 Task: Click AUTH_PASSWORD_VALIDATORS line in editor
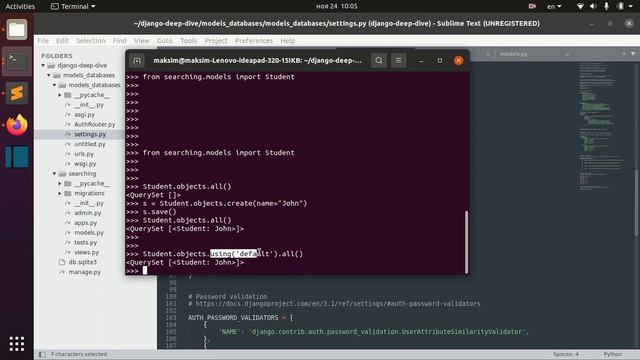click(240, 318)
